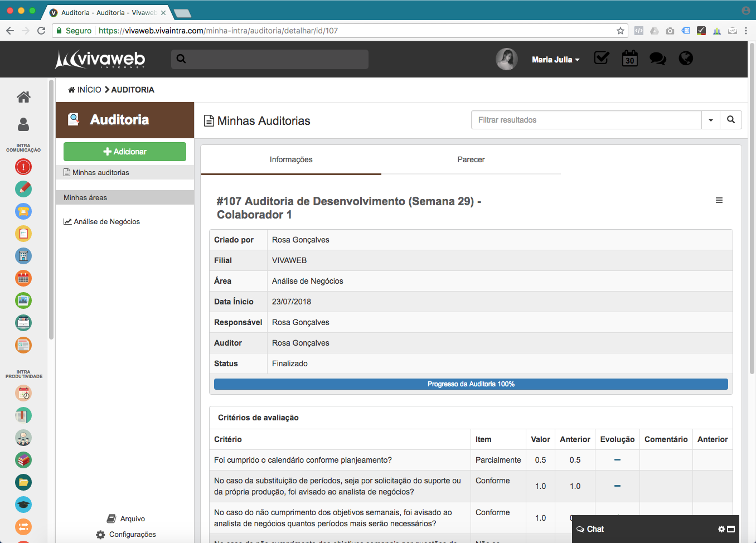Viewport: 756px width, 543px height.
Task: Click the graduation cap sidebar icon
Action: point(23,505)
